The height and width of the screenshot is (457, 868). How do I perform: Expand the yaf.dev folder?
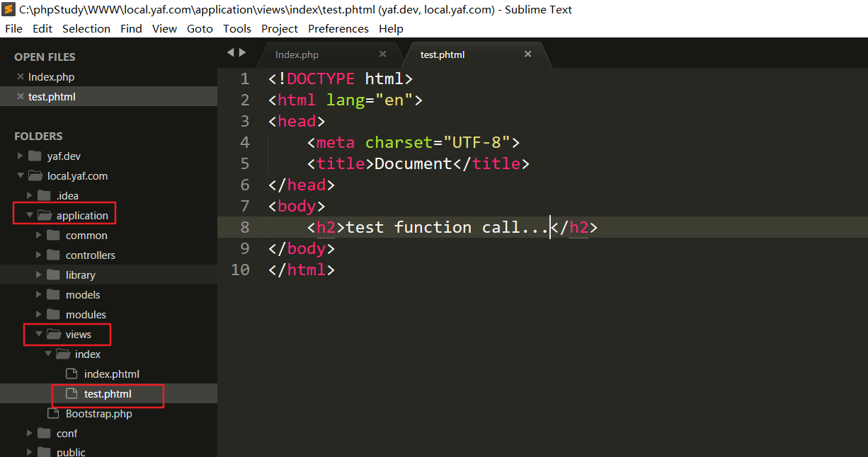pos(21,156)
